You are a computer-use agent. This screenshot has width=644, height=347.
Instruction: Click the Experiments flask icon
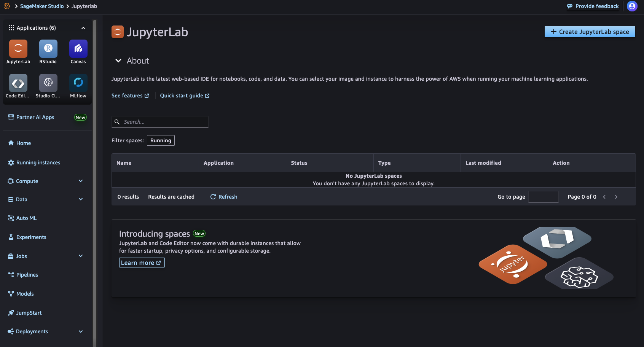click(11, 237)
